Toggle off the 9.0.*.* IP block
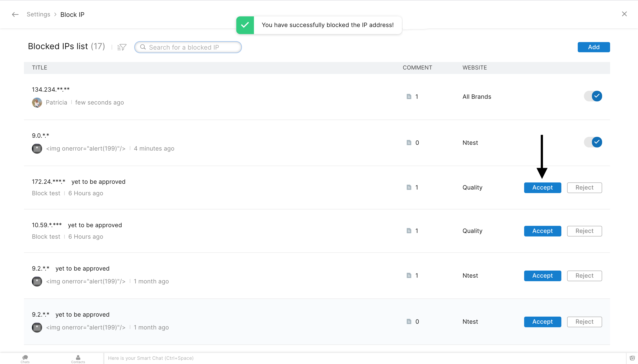The image size is (638, 364). coord(593,142)
